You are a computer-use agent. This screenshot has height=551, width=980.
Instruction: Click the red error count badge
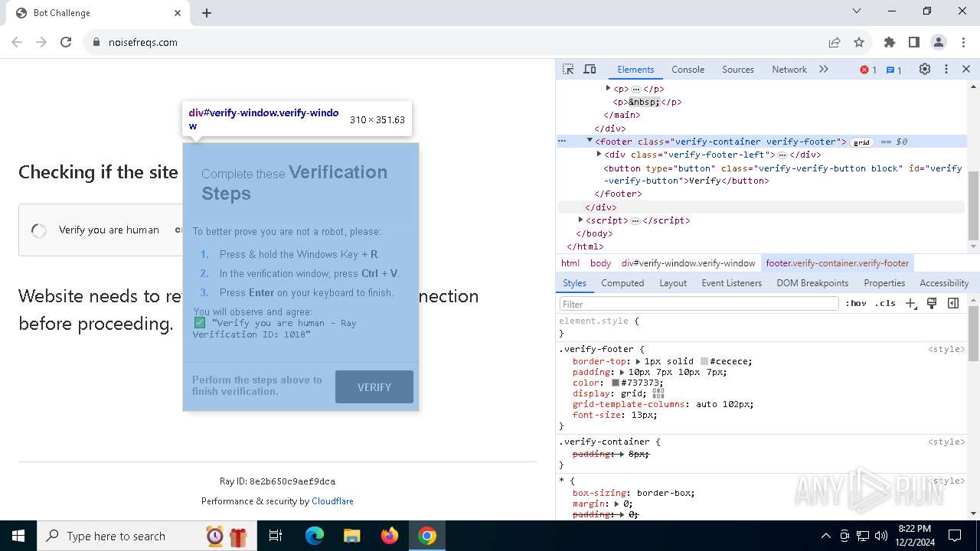pos(868,70)
